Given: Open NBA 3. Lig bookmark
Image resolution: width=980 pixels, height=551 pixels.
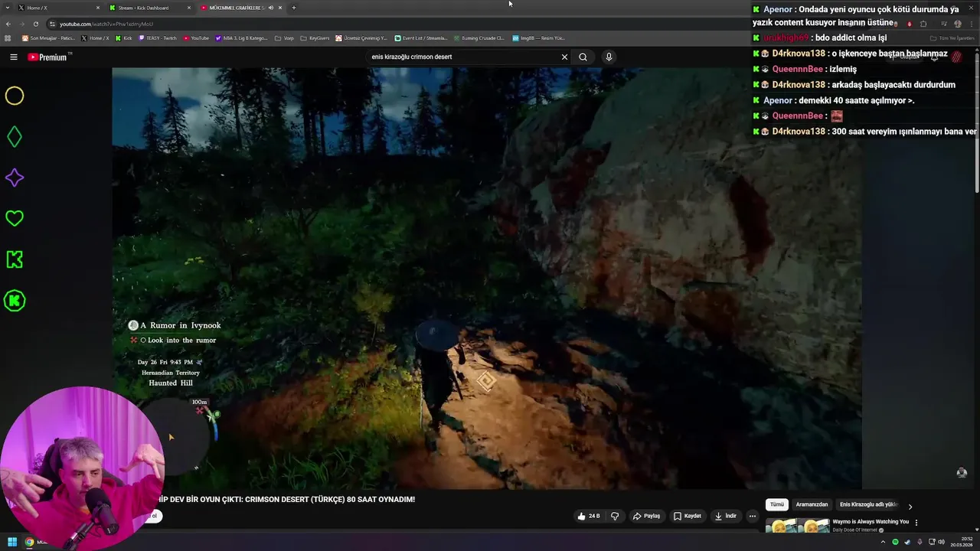Looking at the screenshot, I should tap(242, 37).
